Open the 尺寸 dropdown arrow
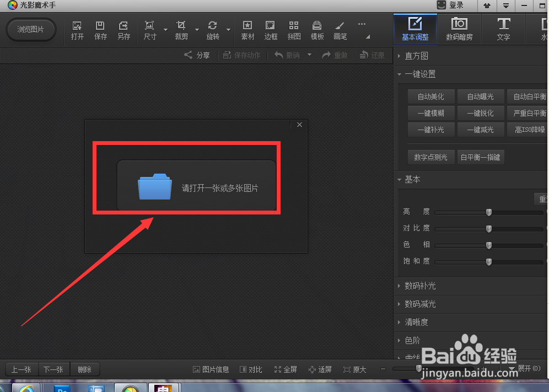The height and width of the screenshot is (392, 549). pyautogui.click(x=165, y=30)
